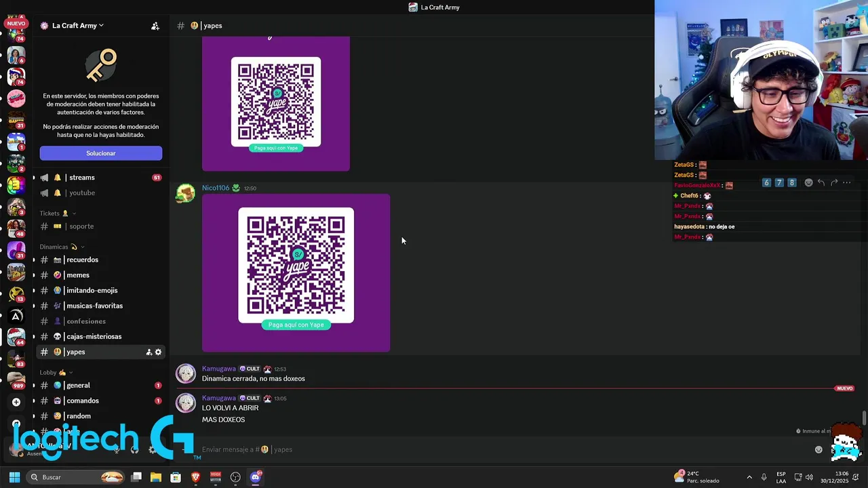The width and height of the screenshot is (868, 488).
Task: Open Nico1106's Yape QR code image
Action: point(296,273)
